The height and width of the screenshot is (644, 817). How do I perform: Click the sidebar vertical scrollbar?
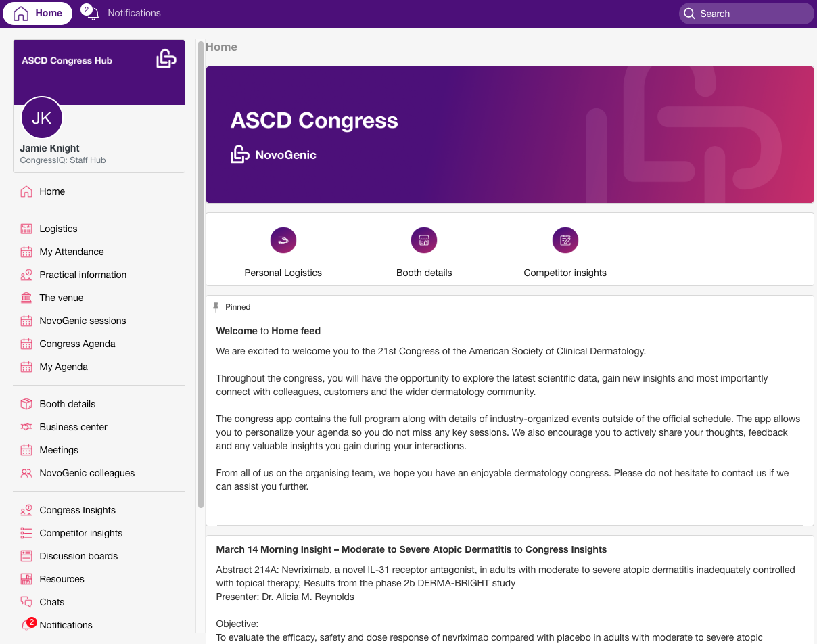200,274
